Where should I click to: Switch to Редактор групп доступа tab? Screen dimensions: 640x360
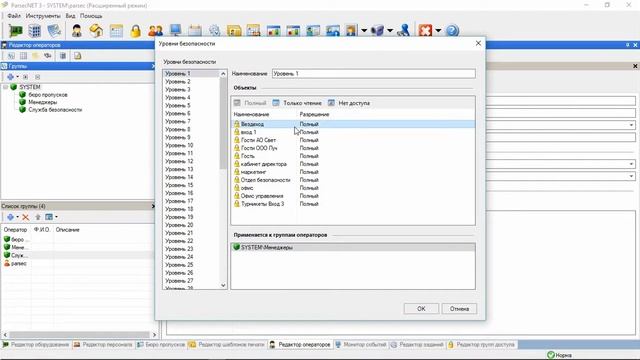pyautogui.click(x=482, y=345)
